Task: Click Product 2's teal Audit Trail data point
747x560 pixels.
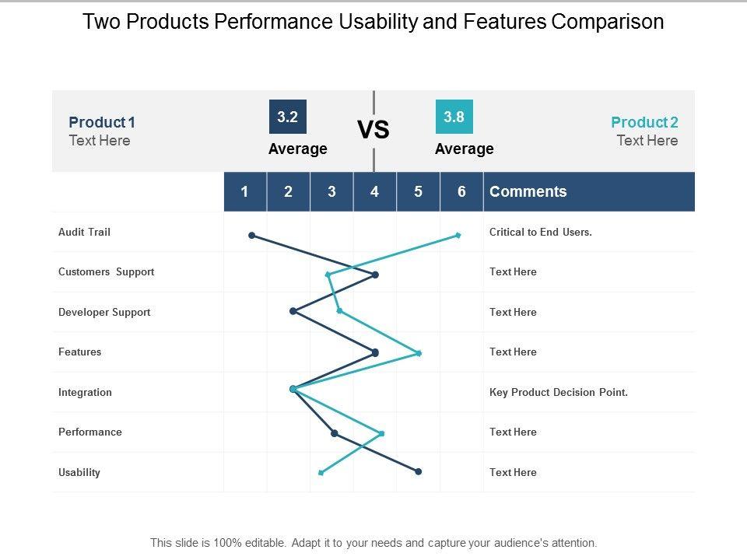Action: coord(458,234)
